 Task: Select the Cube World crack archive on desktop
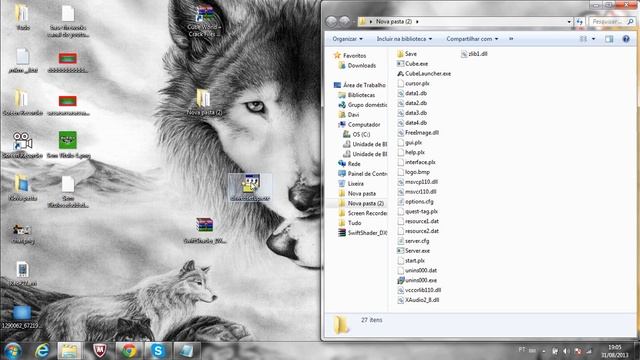[x=204, y=20]
